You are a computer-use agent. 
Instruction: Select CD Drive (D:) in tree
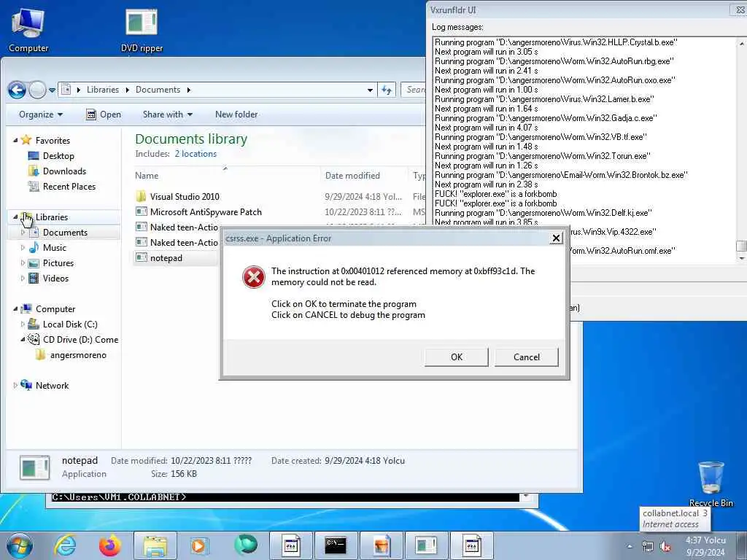[80, 340]
